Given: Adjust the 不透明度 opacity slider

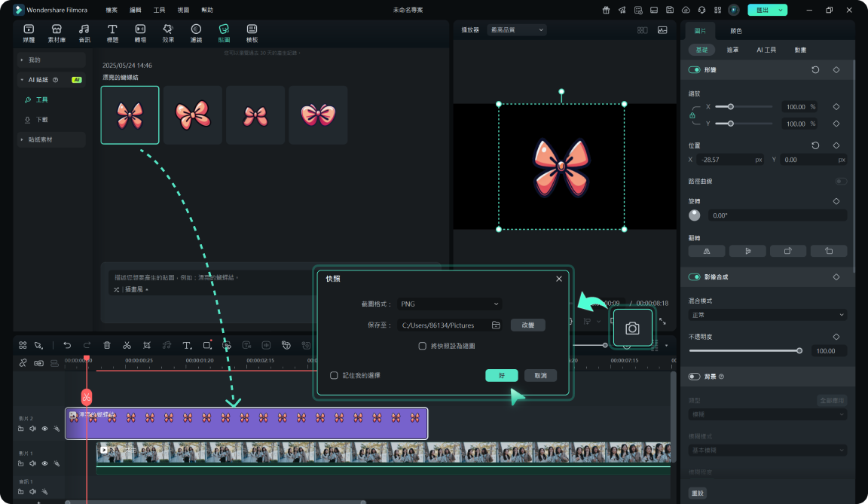Looking at the screenshot, I should click(x=799, y=351).
